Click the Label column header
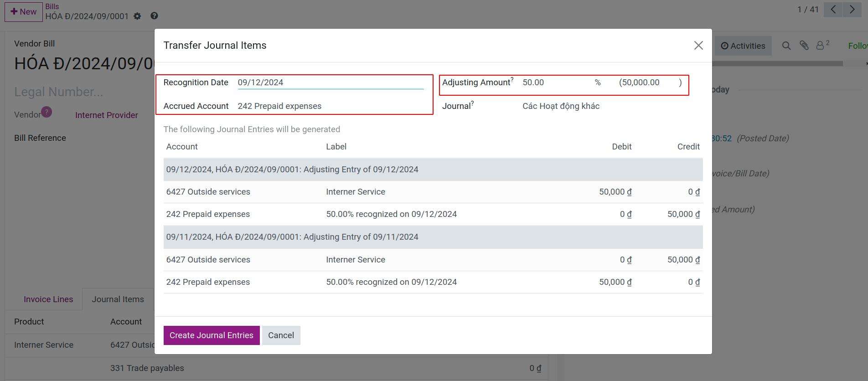 336,147
